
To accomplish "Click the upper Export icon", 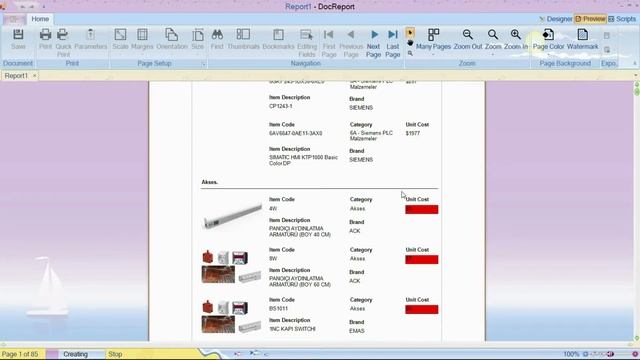I will coord(607,36).
